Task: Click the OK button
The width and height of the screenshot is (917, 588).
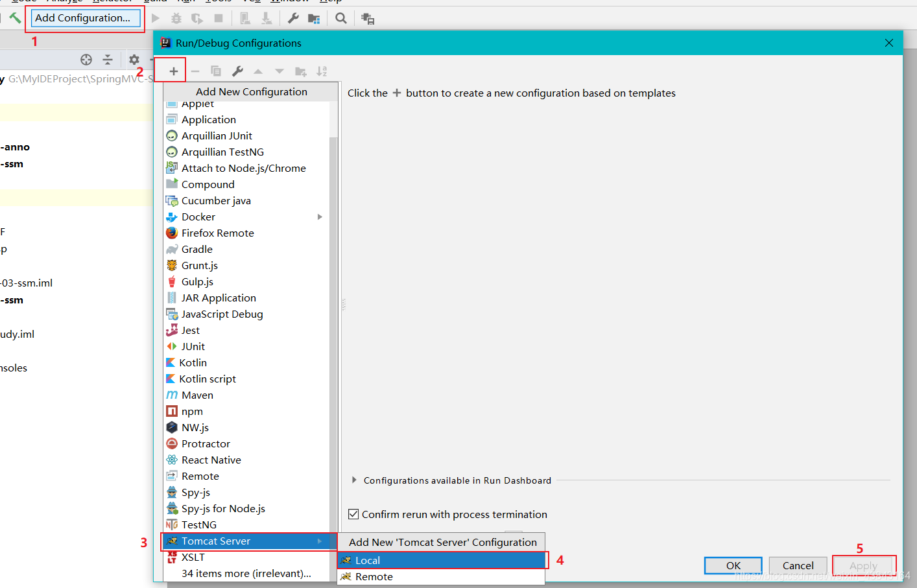Action: coord(733,565)
